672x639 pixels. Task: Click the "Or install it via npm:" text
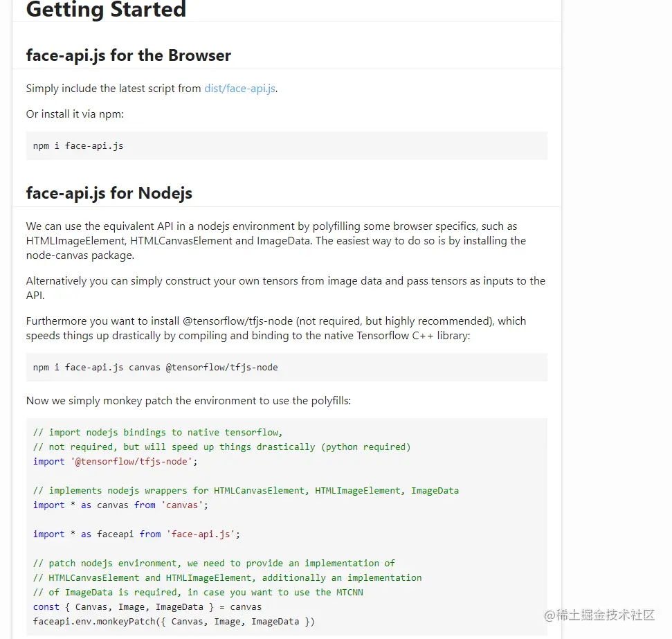(75, 114)
